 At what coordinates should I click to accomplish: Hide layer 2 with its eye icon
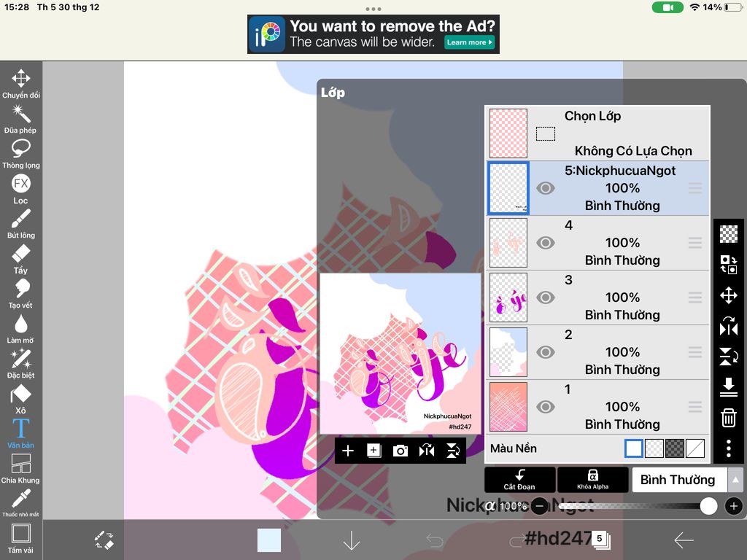546,352
